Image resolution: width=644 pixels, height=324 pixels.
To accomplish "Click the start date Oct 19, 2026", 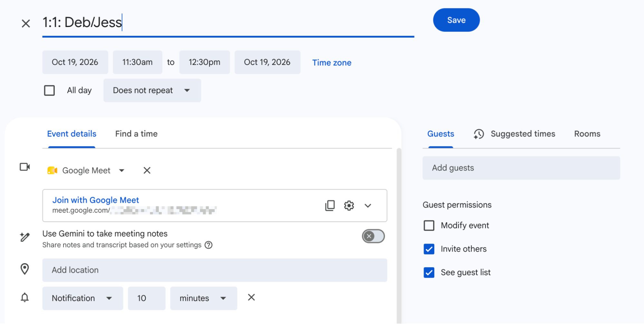I will pos(75,62).
